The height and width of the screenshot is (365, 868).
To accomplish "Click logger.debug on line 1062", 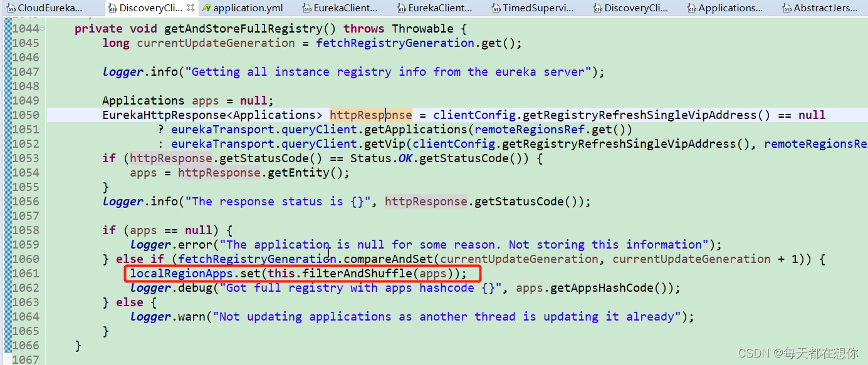I will (x=172, y=288).
